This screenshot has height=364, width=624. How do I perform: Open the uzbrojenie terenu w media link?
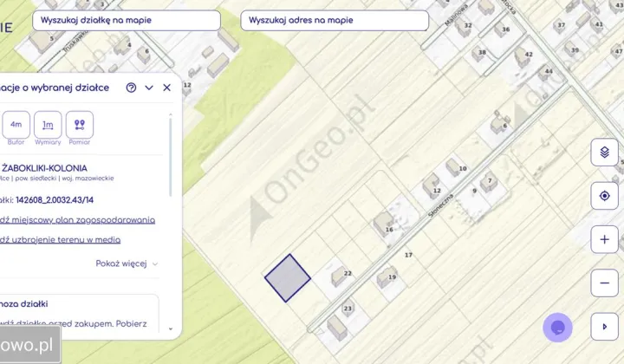(61, 240)
